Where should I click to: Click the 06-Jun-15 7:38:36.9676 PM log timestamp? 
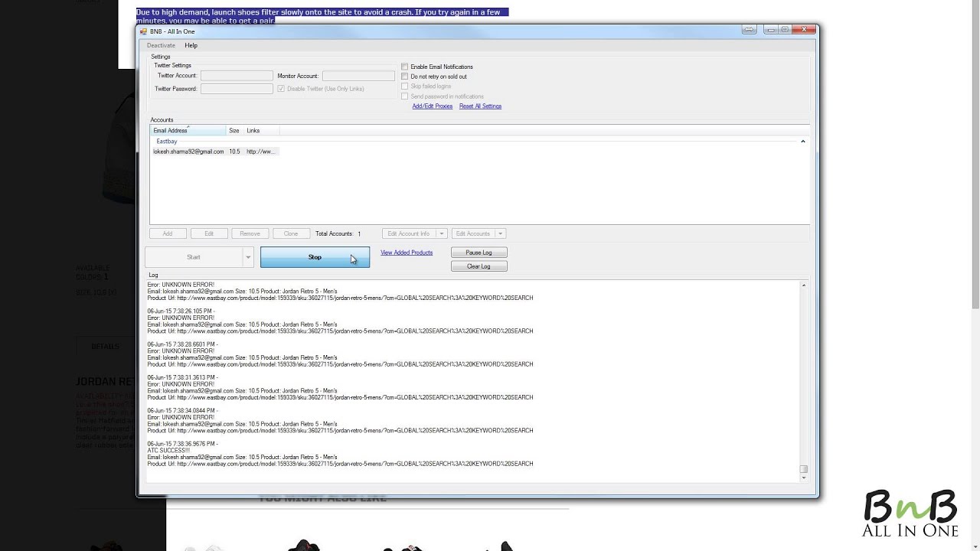[182, 444]
